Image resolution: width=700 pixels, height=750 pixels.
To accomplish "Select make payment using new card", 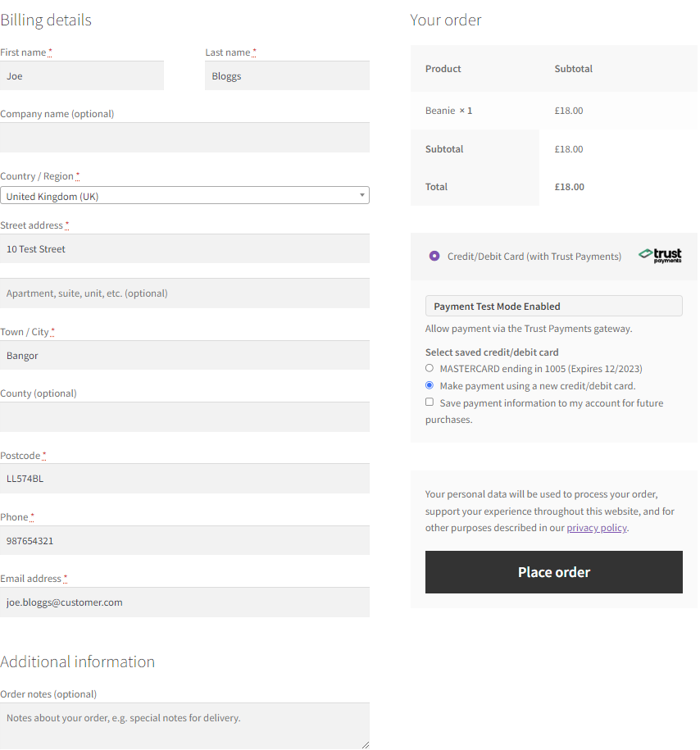I will [x=430, y=385].
